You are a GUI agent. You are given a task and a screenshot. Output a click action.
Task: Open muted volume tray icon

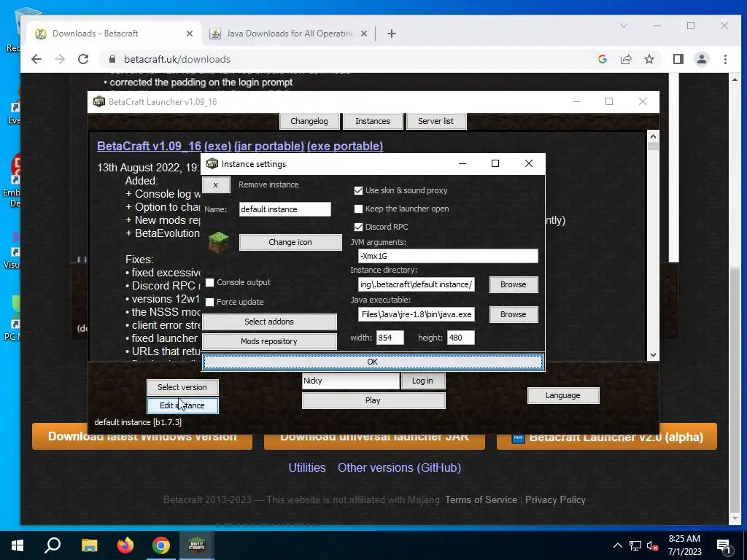point(652,545)
